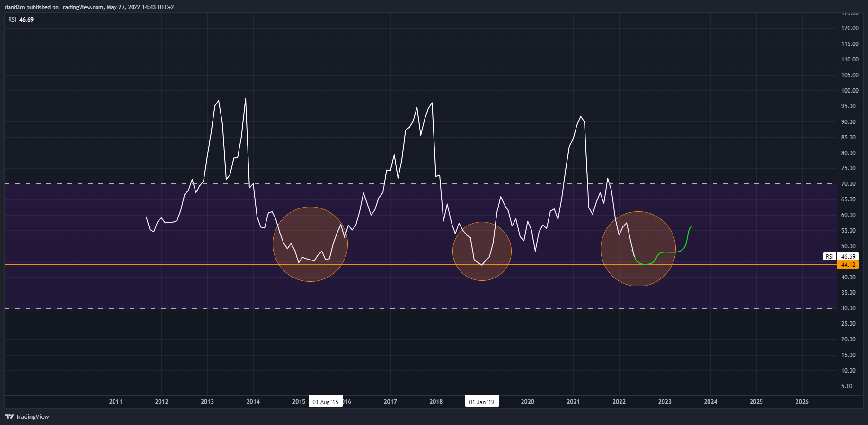Select the green projected RSI path line

(663, 252)
